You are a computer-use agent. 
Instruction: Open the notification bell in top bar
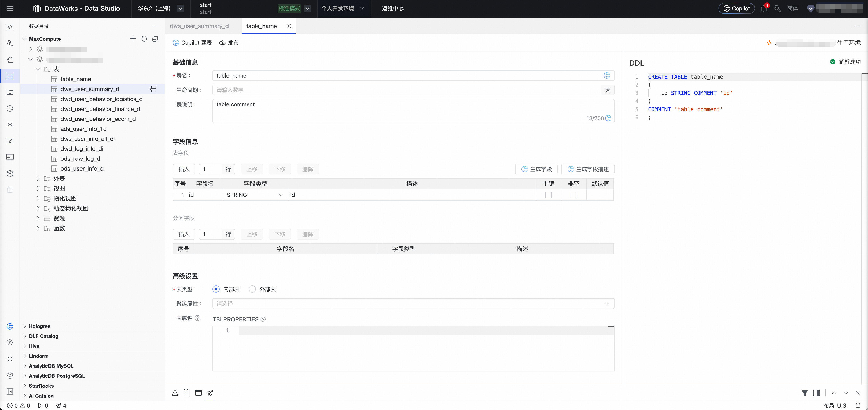pyautogui.click(x=764, y=8)
